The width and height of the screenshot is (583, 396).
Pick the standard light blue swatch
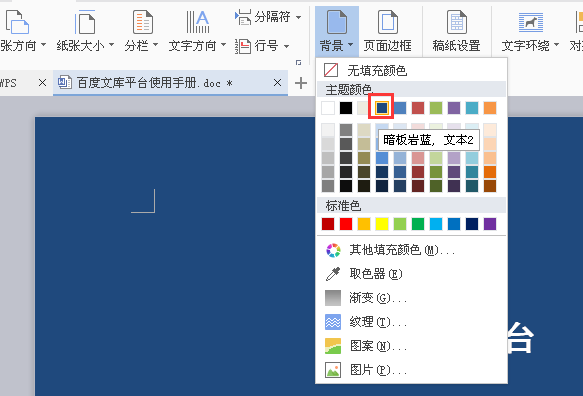[x=436, y=224]
